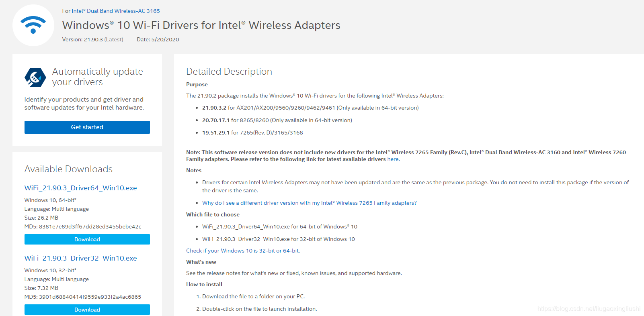Click the 'Detailed Description' heading
This screenshot has width=644, height=316.
pos(229,71)
